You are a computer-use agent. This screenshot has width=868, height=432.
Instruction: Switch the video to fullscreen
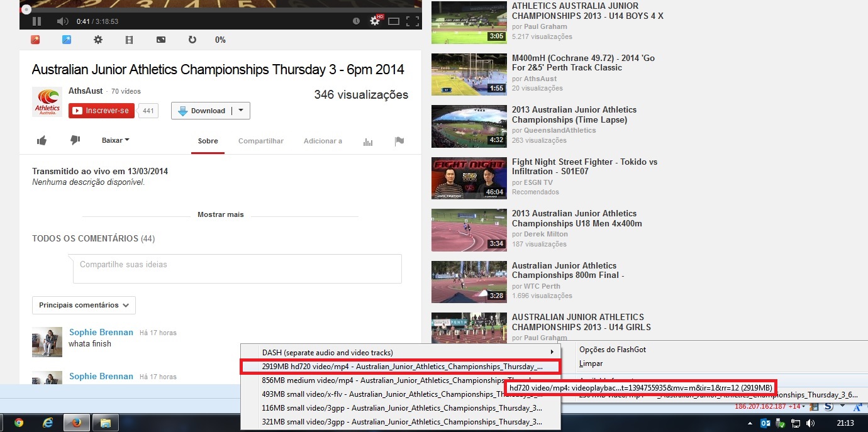click(x=413, y=21)
